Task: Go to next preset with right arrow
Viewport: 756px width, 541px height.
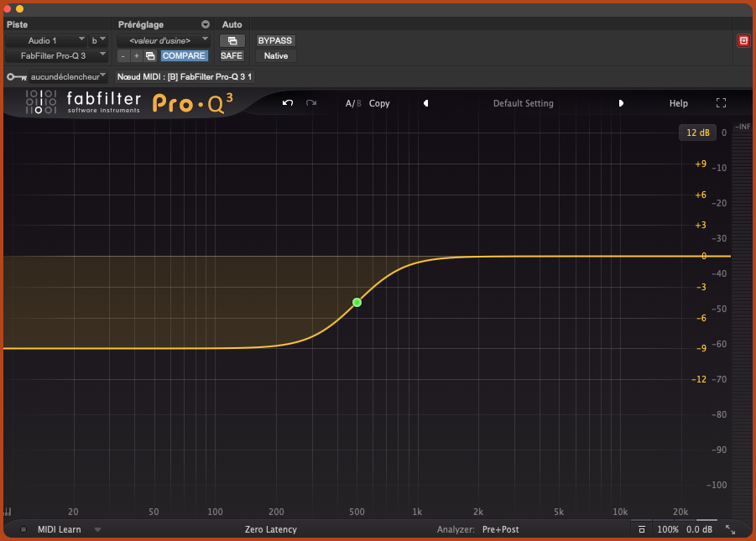Action: click(x=621, y=103)
